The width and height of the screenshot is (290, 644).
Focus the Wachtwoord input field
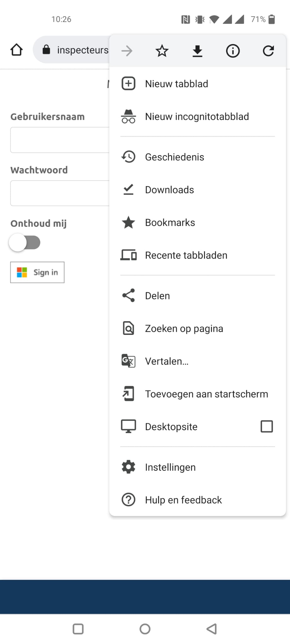coord(60,193)
